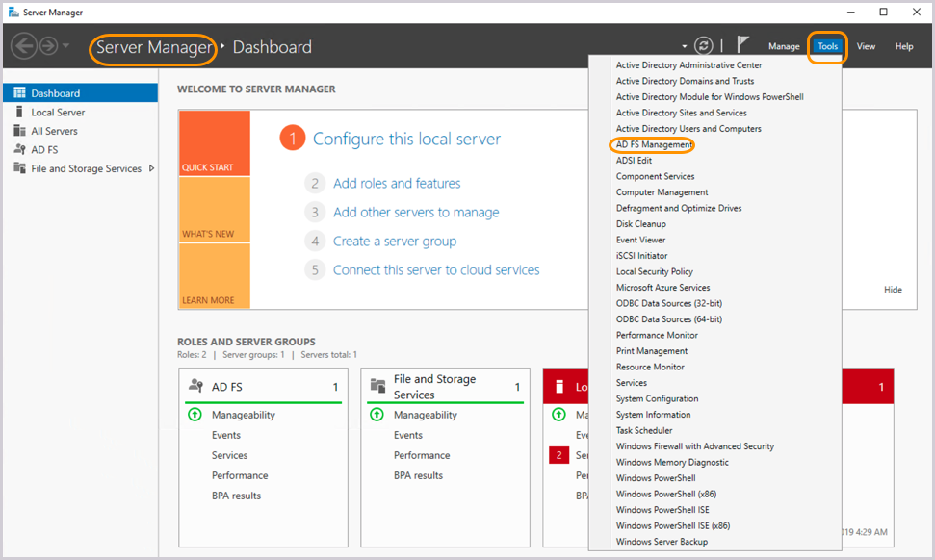935x560 pixels.
Task: Click Connect this server to cloud services
Action: tap(436, 269)
